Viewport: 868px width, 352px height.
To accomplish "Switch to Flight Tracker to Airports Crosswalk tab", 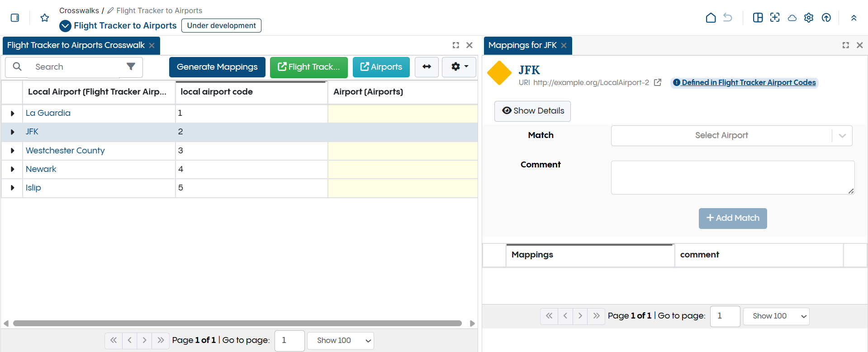I will coord(76,45).
